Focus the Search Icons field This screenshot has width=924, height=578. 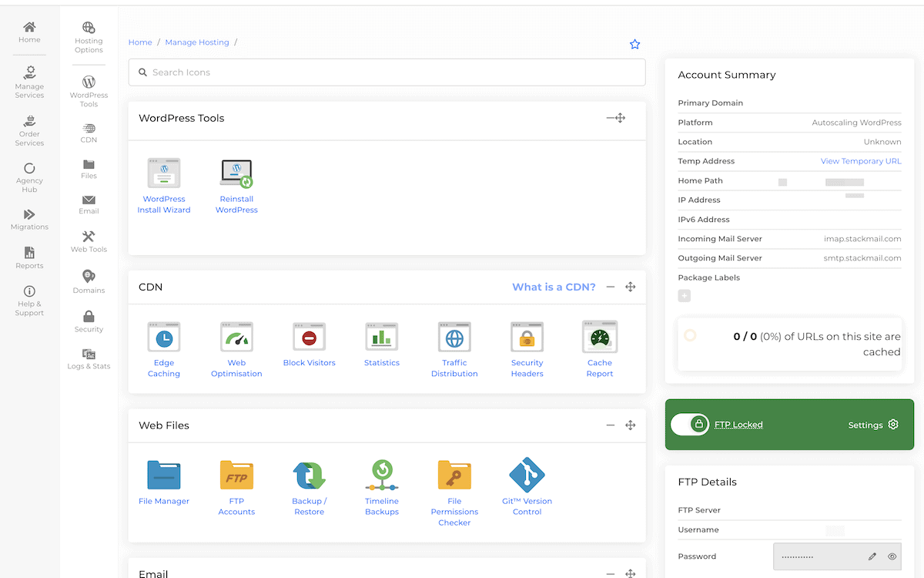(x=387, y=72)
